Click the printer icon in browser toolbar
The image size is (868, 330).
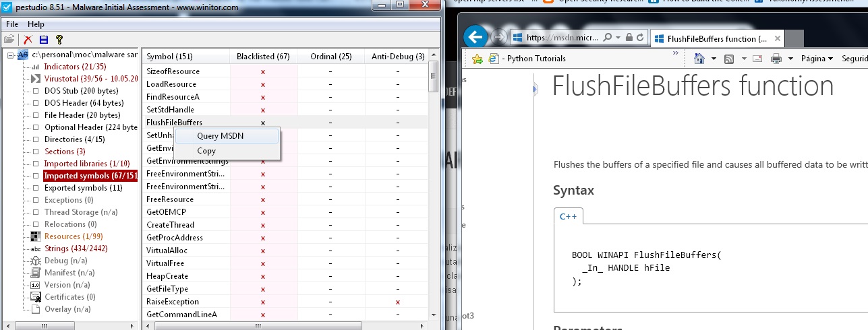(776, 59)
